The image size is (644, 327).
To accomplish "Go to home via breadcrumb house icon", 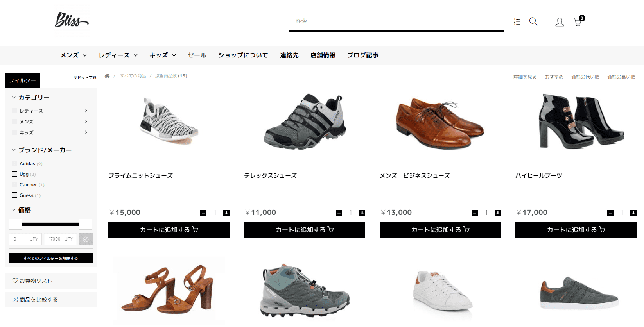I will coord(107,76).
